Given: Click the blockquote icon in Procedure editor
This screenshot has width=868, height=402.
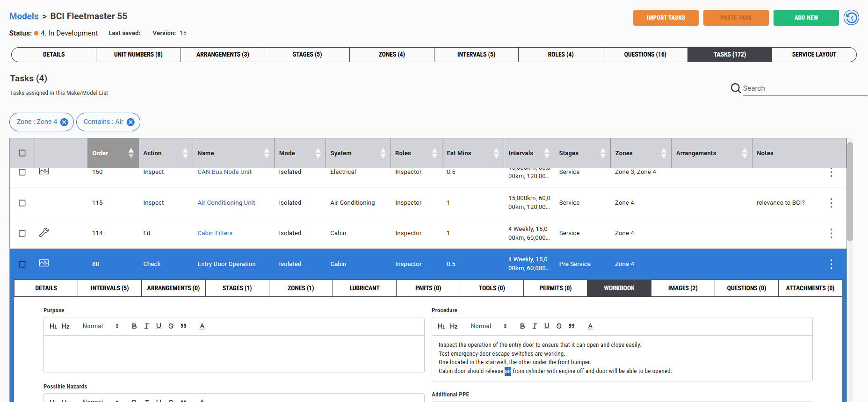Looking at the screenshot, I should [x=571, y=326].
